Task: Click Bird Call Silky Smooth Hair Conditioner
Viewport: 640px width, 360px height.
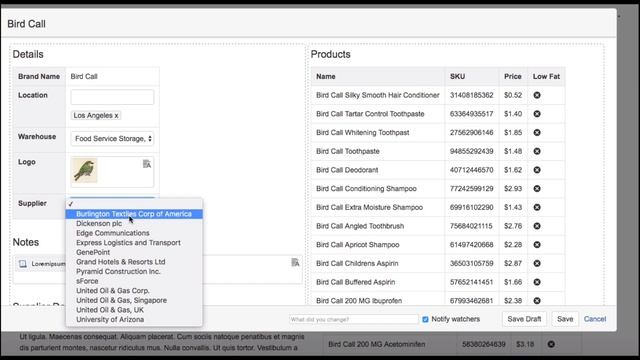Action: pos(378,95)
